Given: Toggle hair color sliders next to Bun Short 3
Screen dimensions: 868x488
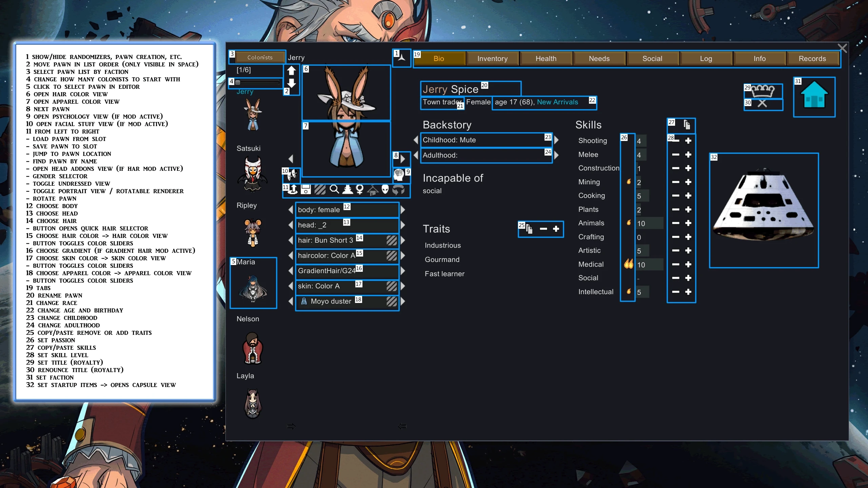Looking at the screenshot, I should click(x=391, y=240).
